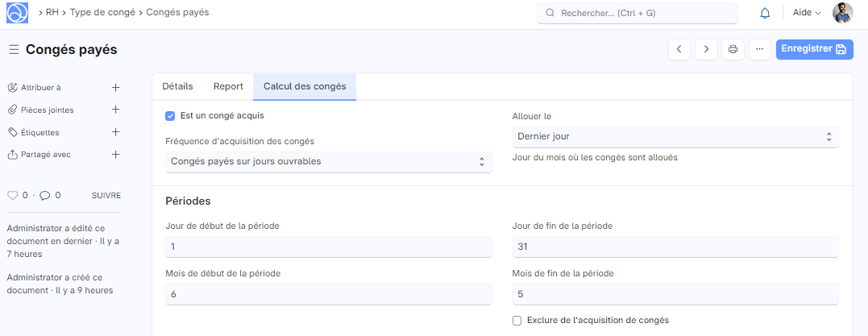This screenshot has width=868, height=336.
Task: Enable Exclure de l'acquisition de congés
Action: (517, 321)
